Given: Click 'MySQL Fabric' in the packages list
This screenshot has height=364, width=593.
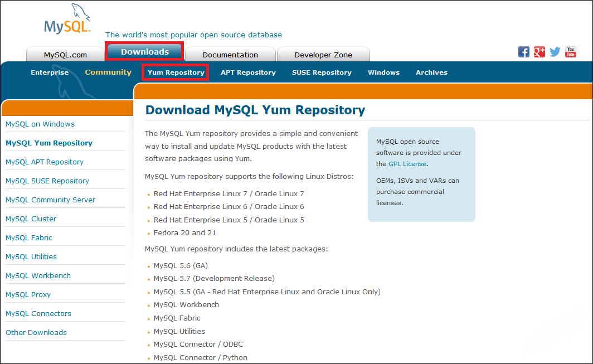Looking at the screenshot, I should [x=177, y=318].
